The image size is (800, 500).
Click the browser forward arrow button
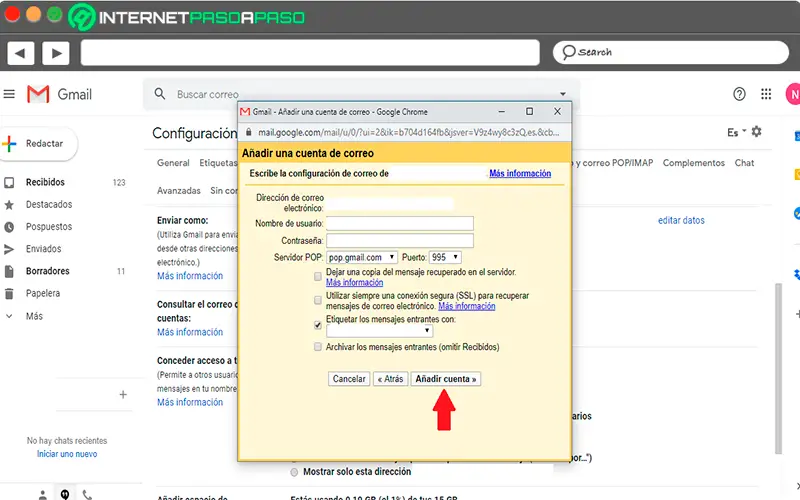56,53
